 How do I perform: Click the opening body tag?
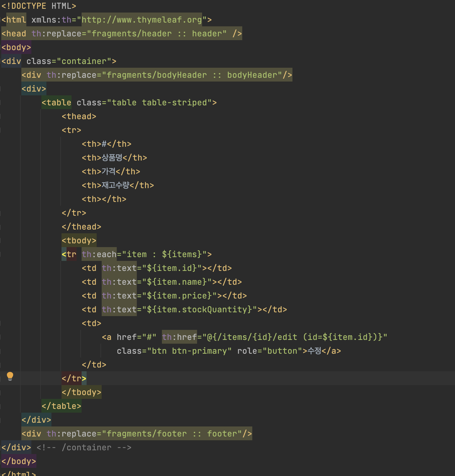click(x=16, y=47)
